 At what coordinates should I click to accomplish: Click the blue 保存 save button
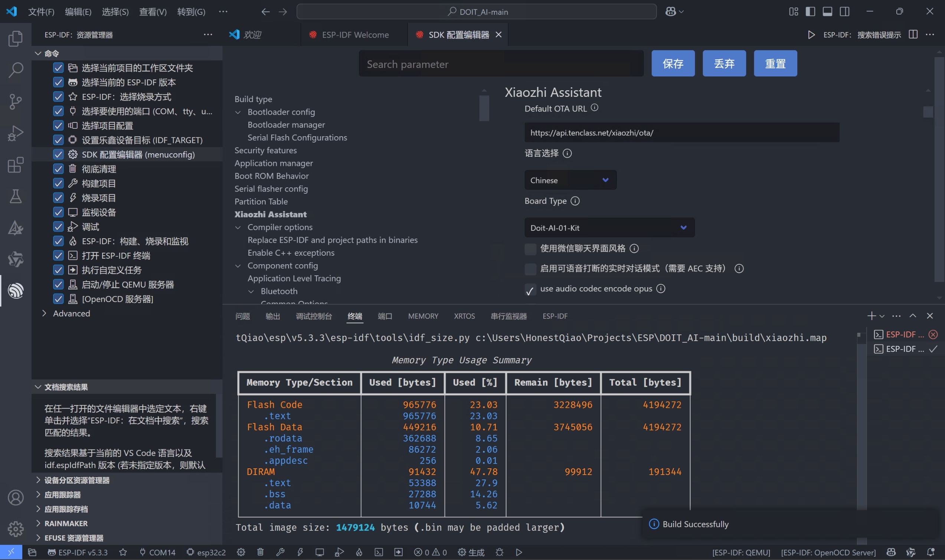(x=673, y=63)
